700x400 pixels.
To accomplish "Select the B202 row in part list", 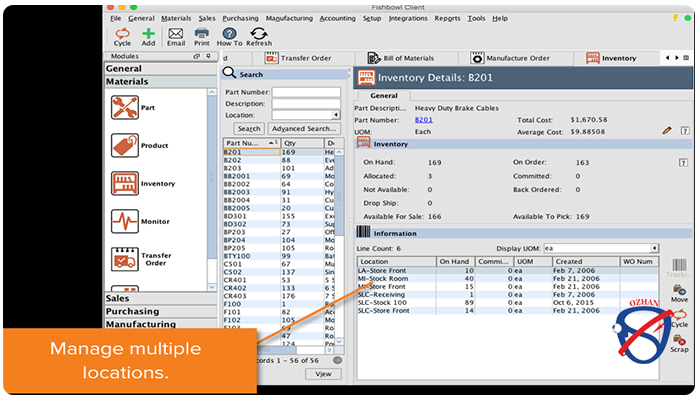I will 279,160.
